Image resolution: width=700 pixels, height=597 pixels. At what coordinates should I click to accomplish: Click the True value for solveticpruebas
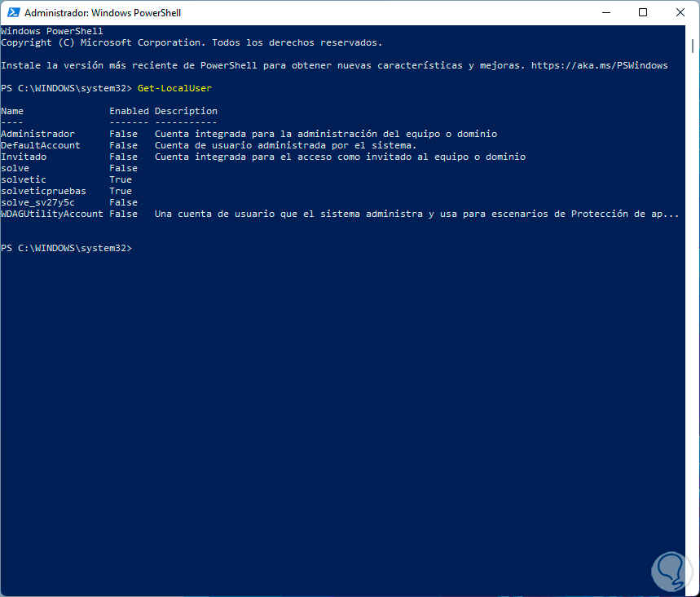tap(121, 191)
